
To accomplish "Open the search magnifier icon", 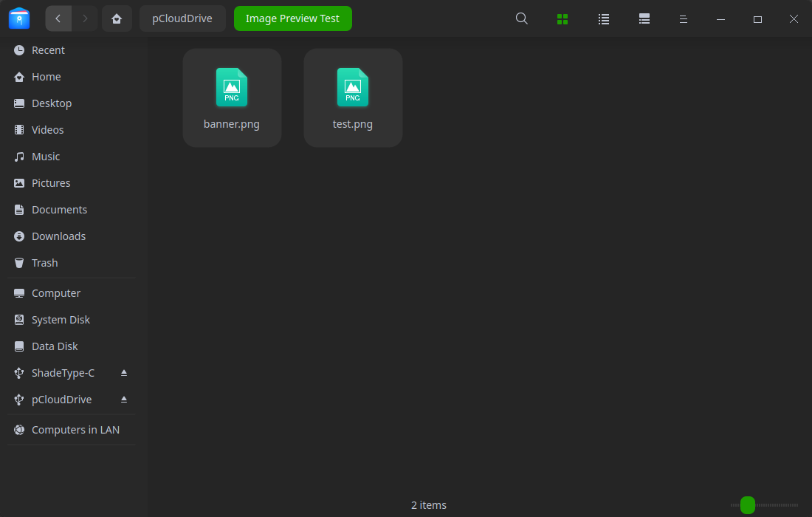I will (521, 18).
